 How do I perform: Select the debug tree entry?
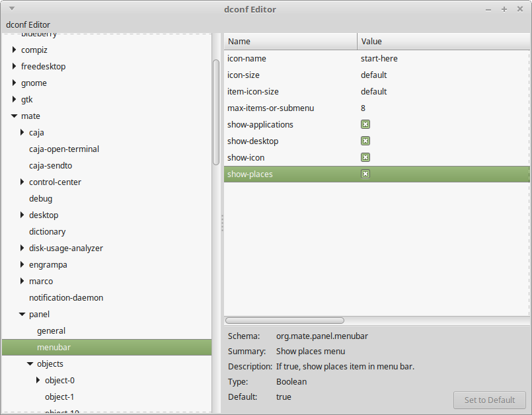click(41, 198)
